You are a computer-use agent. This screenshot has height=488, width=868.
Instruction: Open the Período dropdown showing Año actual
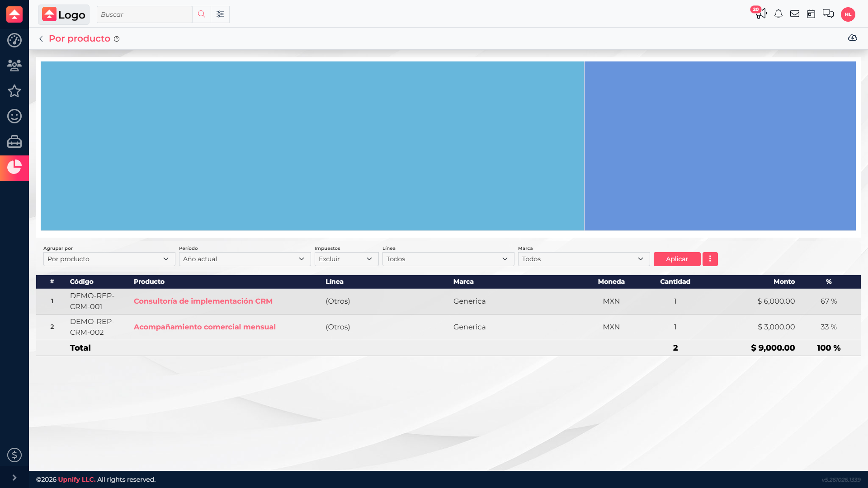click(x=245, y=259)
